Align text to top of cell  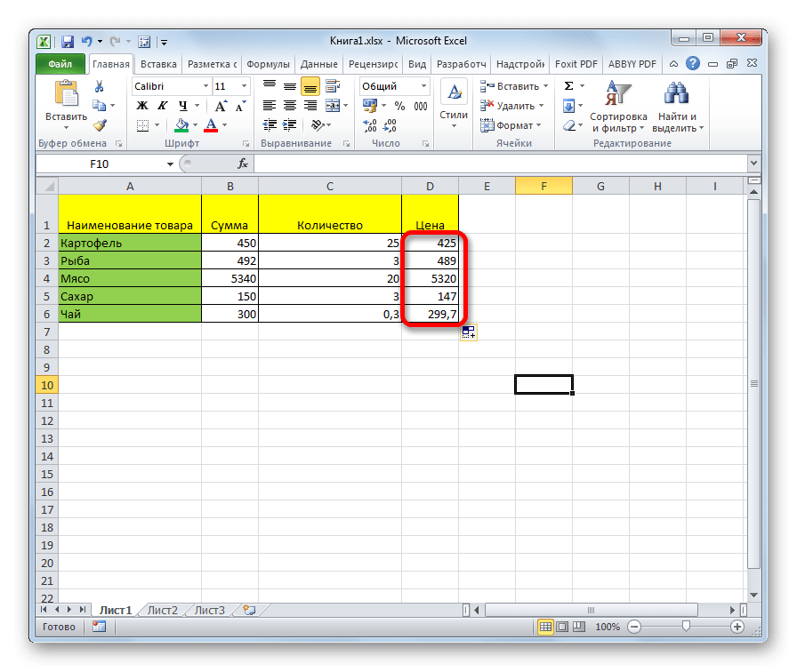coord(270,86)
